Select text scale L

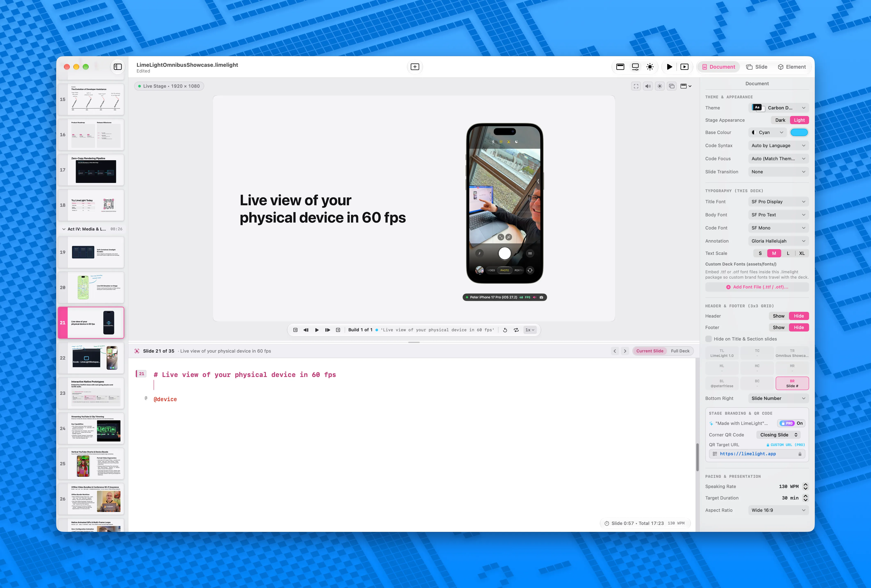point(788,253)
